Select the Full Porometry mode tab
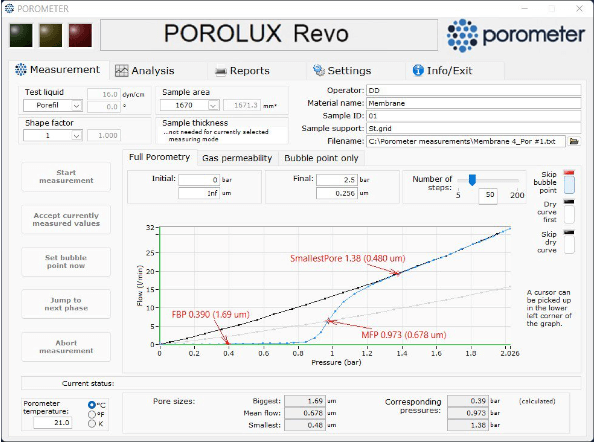Image resolution: width=595 pixels, height=442 pixels. (x=159, y=157)
